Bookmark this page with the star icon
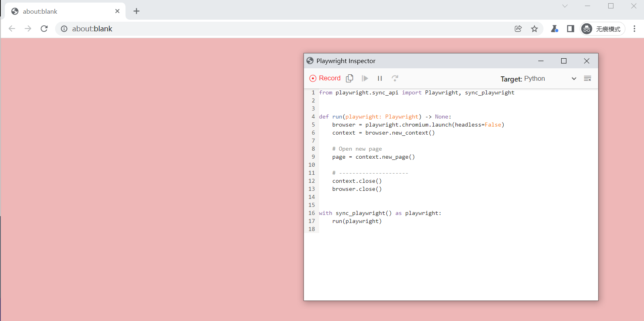The image size is (644, 321). [534, 29]
